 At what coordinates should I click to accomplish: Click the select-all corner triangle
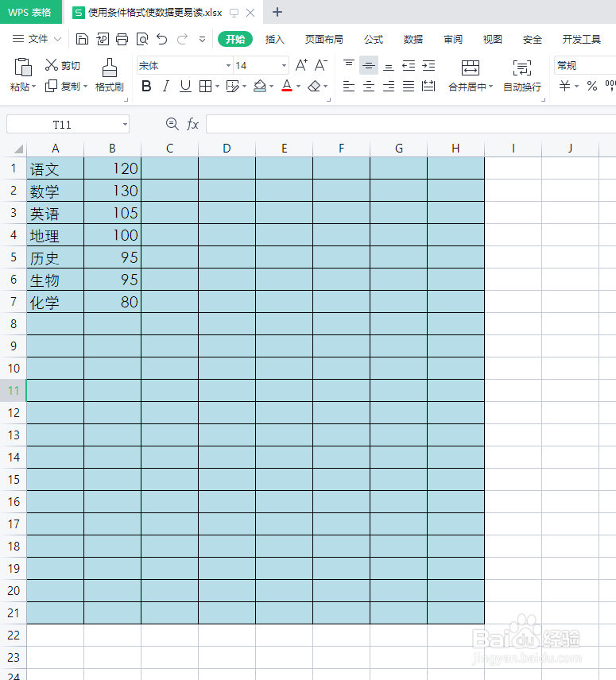[x=17, y=149]
